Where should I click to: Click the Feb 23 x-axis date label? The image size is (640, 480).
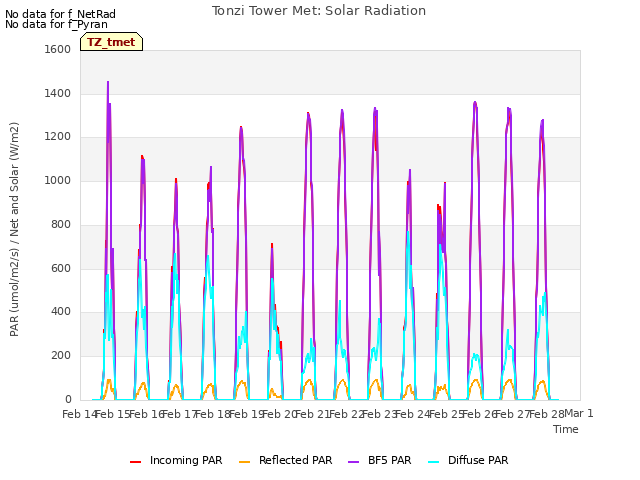(x=380, y=414)
